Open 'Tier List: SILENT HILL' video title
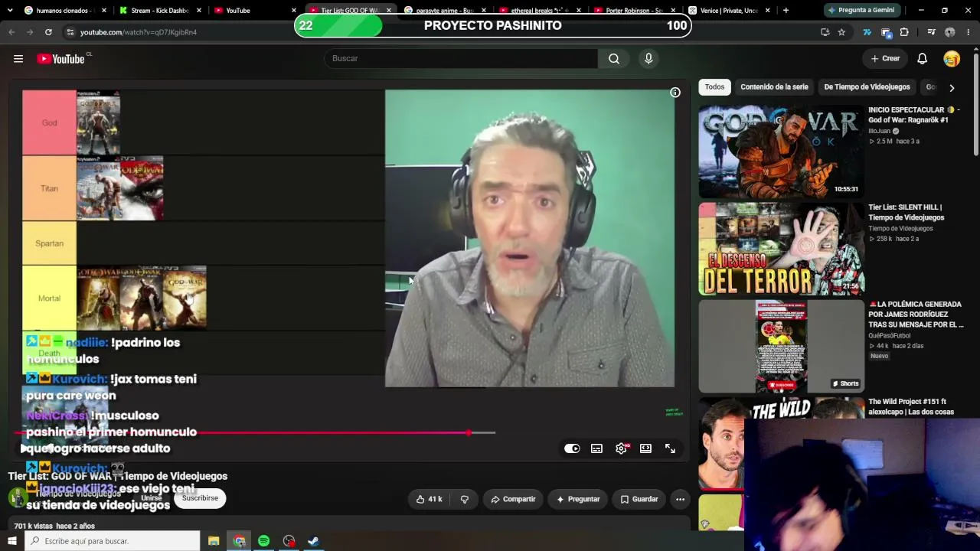980x551 pixels. pos(906,212)
